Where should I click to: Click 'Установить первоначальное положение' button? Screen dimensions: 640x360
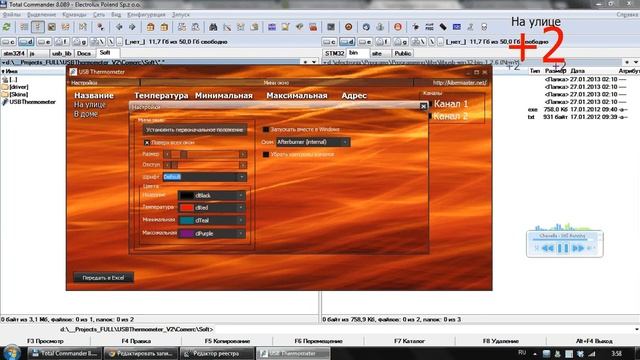(x=195, y=130)
